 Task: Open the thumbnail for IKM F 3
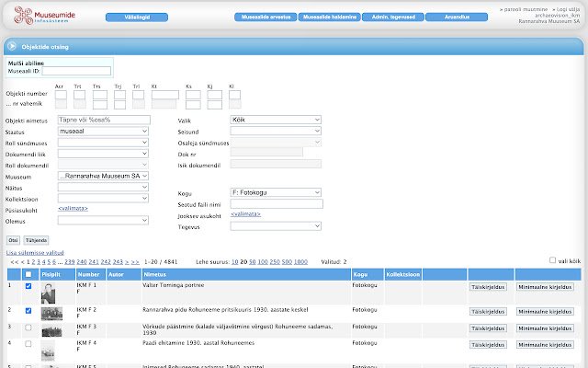51,331
